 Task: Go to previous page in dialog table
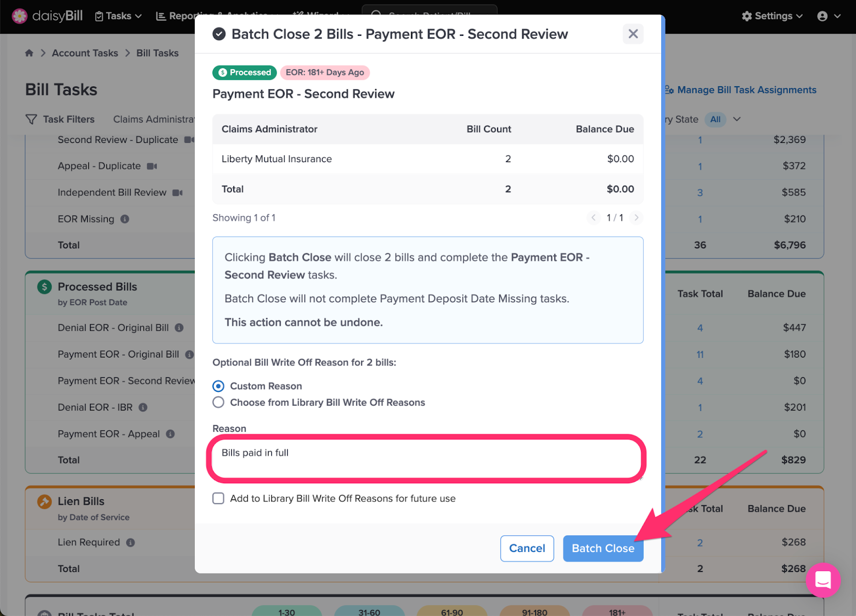593,217
